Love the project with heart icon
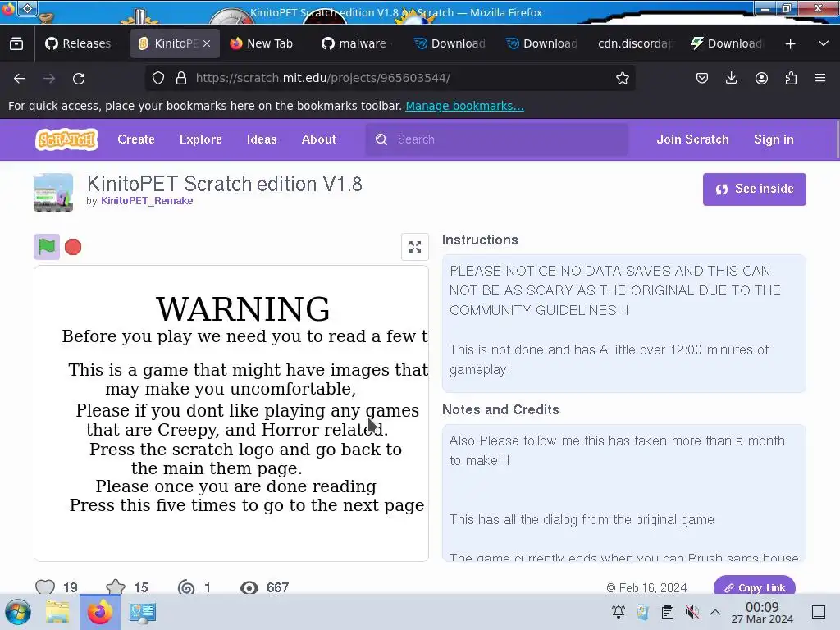Viewport: 840px width, 630px height. pyautogui.click(x=45, y=587)
